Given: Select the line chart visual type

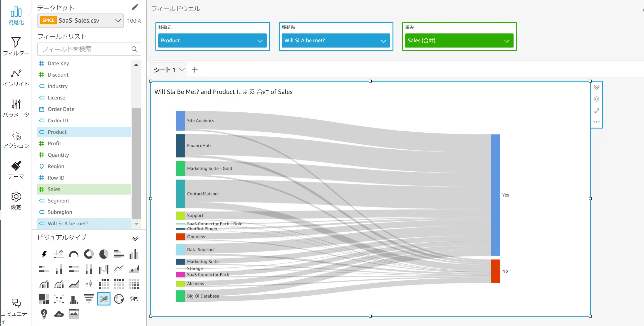Looking at the screenshot, I should [x=119, y=269].
